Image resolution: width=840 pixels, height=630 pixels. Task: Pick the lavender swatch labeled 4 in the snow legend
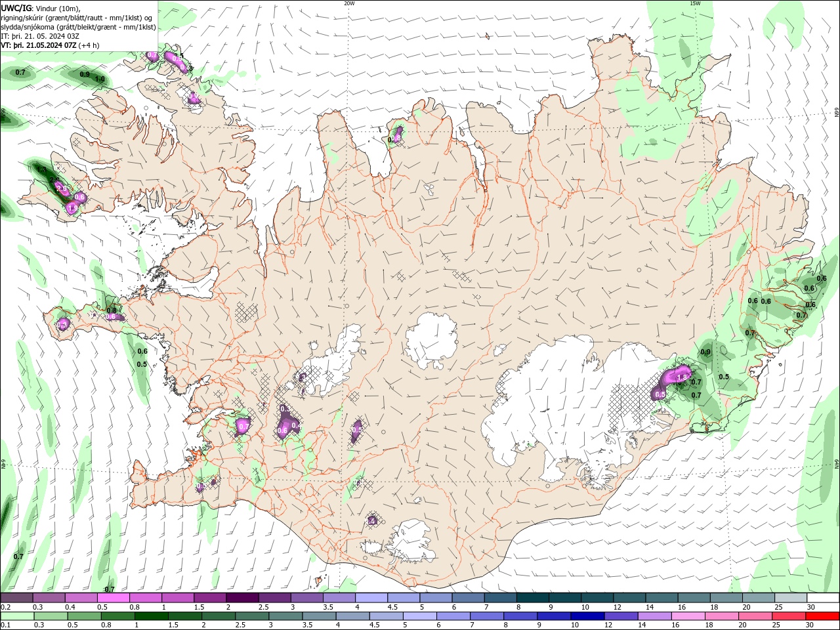(x=371, y=598)
